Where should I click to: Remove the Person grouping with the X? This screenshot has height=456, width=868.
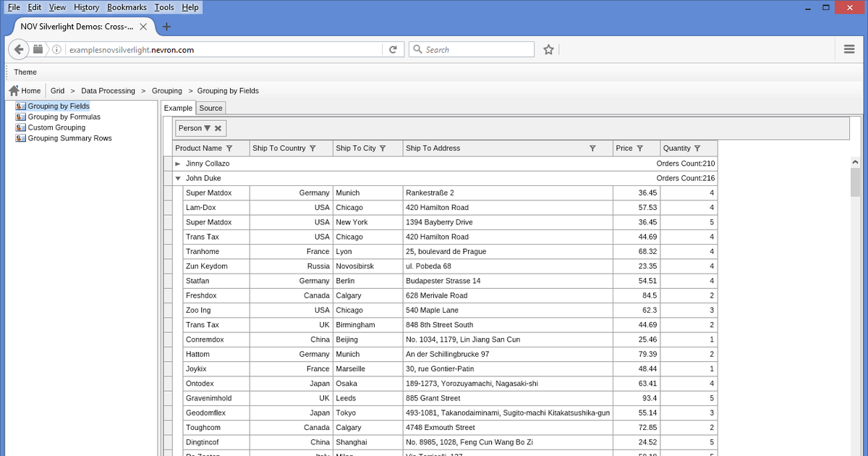point(218,128)
